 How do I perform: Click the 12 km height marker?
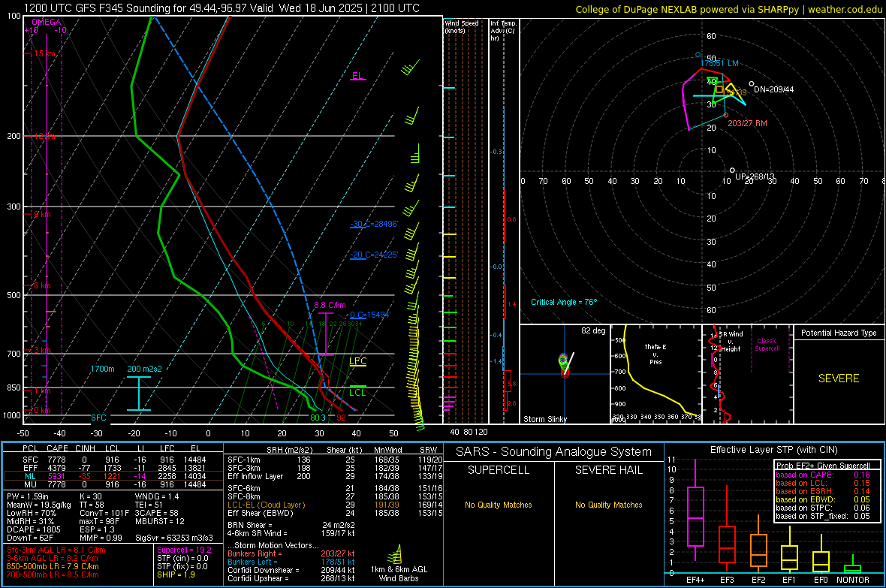pos(44,136)
